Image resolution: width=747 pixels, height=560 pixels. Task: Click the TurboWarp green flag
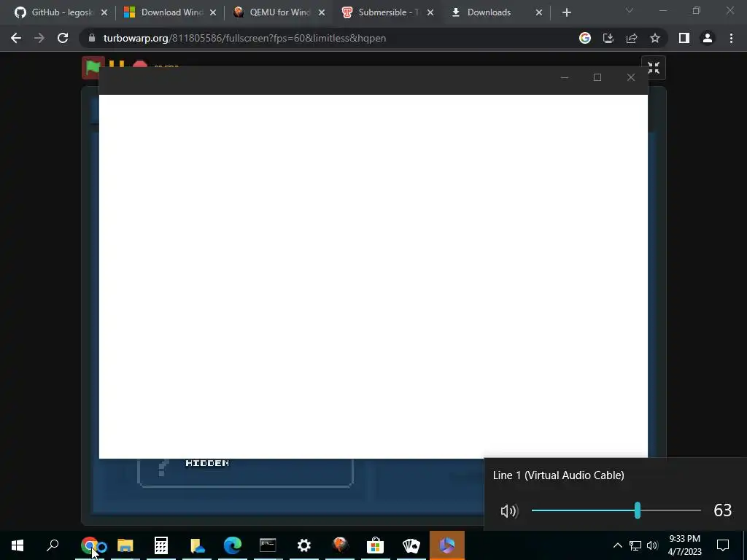(93, 66)
